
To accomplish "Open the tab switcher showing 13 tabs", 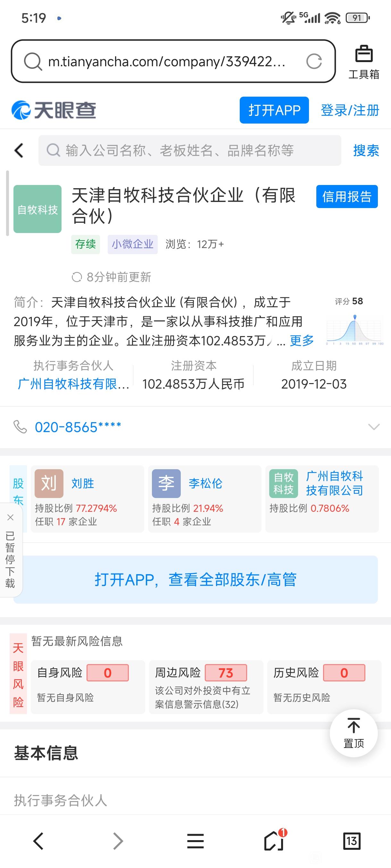I will coord(352,841).
